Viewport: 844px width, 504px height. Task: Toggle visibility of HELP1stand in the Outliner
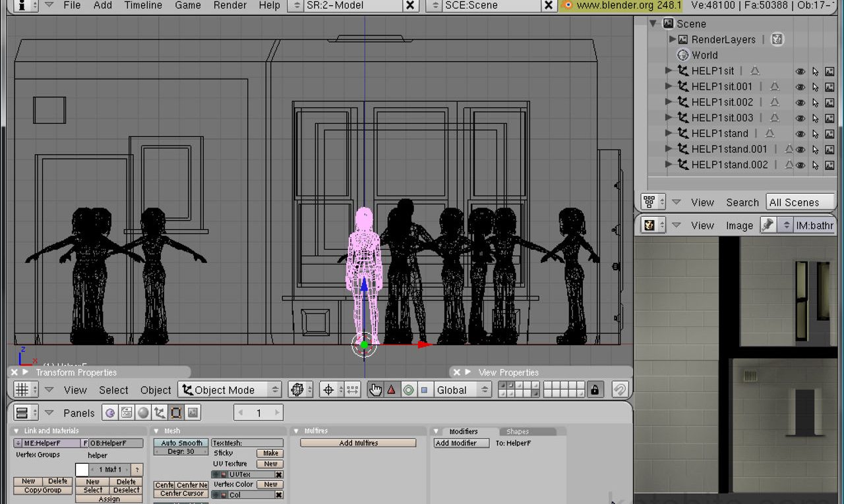[800, 133]
